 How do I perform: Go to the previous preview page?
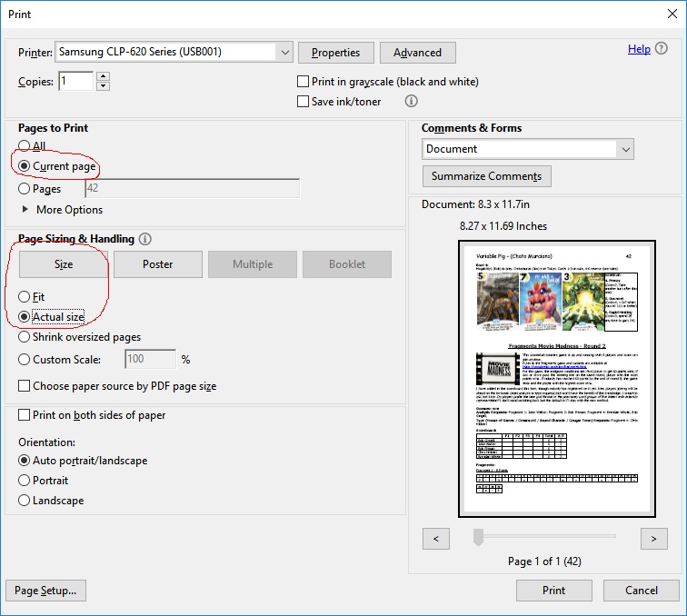[x=436, y=539]
